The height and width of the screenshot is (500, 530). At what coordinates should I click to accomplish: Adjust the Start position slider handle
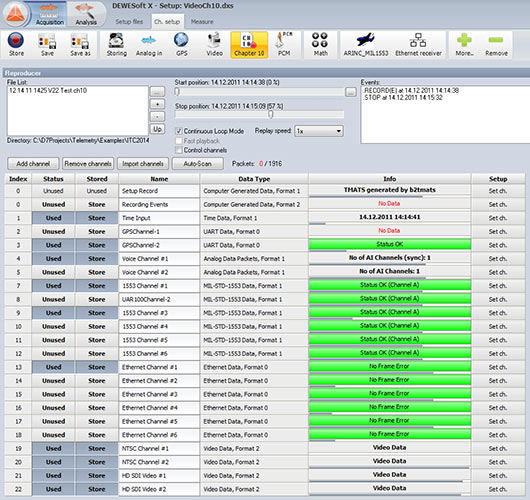click(177, 91)
